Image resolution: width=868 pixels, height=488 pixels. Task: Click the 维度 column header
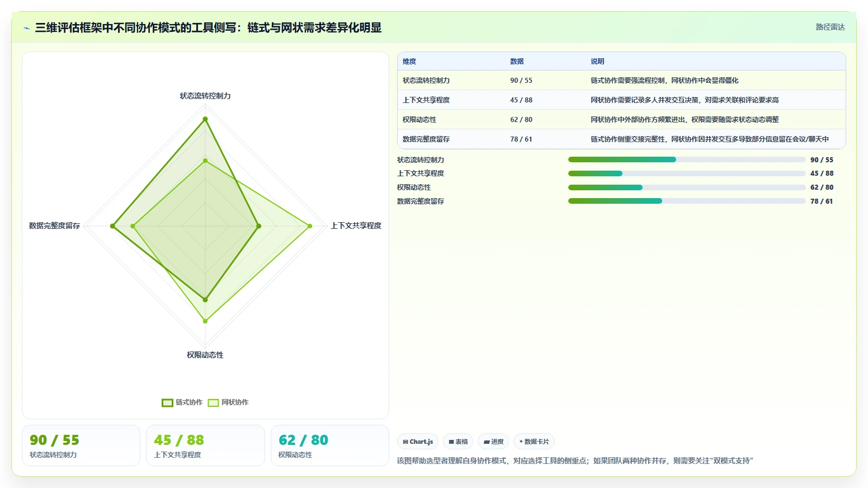pyautogui.click(x=409, y=62)
